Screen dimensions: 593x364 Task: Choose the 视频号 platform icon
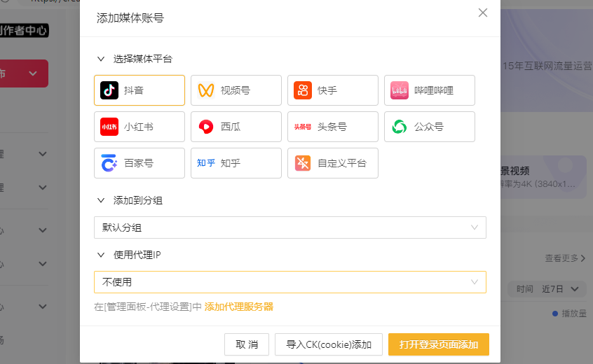(206, 90)
